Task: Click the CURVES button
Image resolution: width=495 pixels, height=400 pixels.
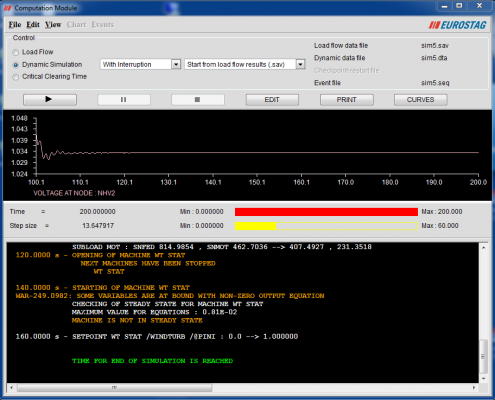Action: point(420,99)
